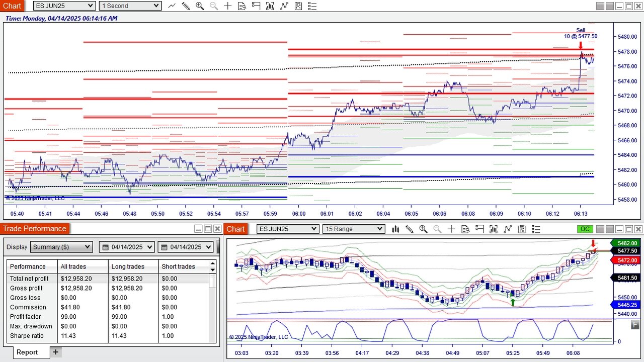Click the F button on bottom chart scale

[x=635, y=325]
